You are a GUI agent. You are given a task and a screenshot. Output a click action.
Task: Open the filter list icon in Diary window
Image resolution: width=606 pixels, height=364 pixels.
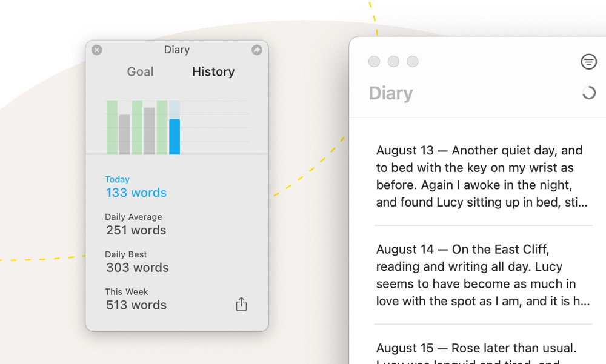[588, 62]
